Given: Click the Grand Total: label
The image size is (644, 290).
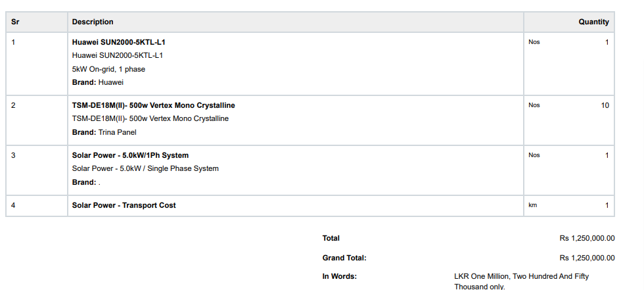Looking at the screenshot, I should click(344, 258).
